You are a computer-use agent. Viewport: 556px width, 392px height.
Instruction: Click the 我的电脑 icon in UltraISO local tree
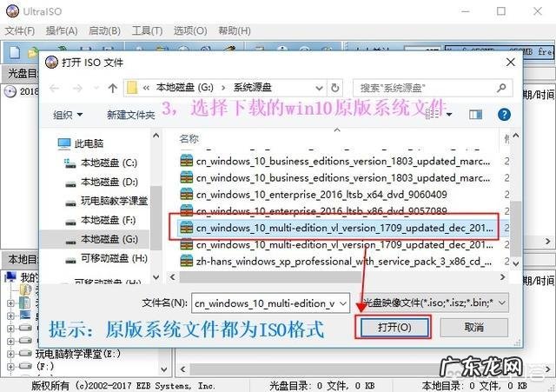click(x=10, y=276)
